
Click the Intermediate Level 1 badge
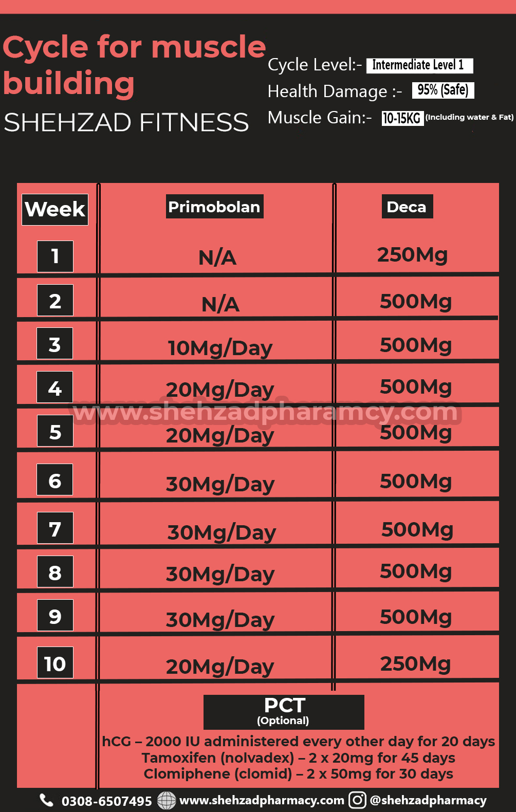point(419,65)
